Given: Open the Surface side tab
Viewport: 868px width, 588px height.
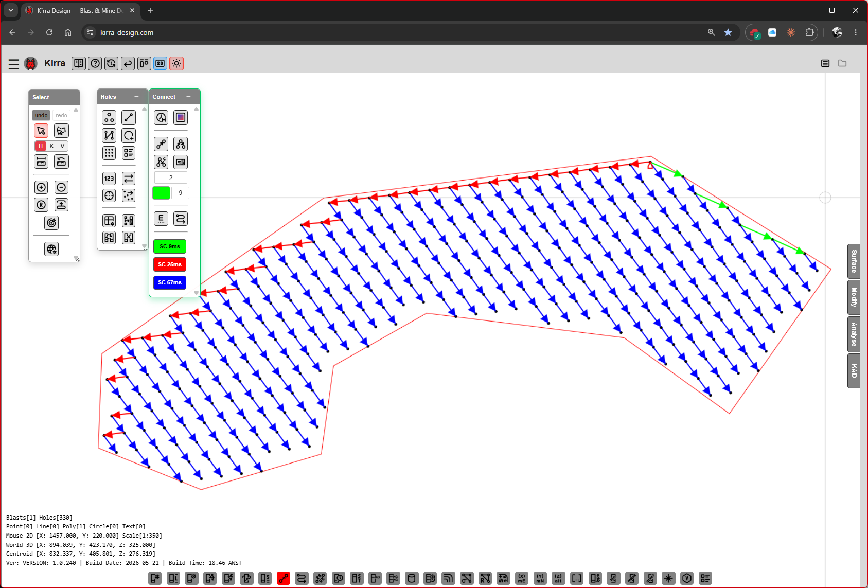Looking at the screenshot, I should pyautogui.click(x=854, y=261).
